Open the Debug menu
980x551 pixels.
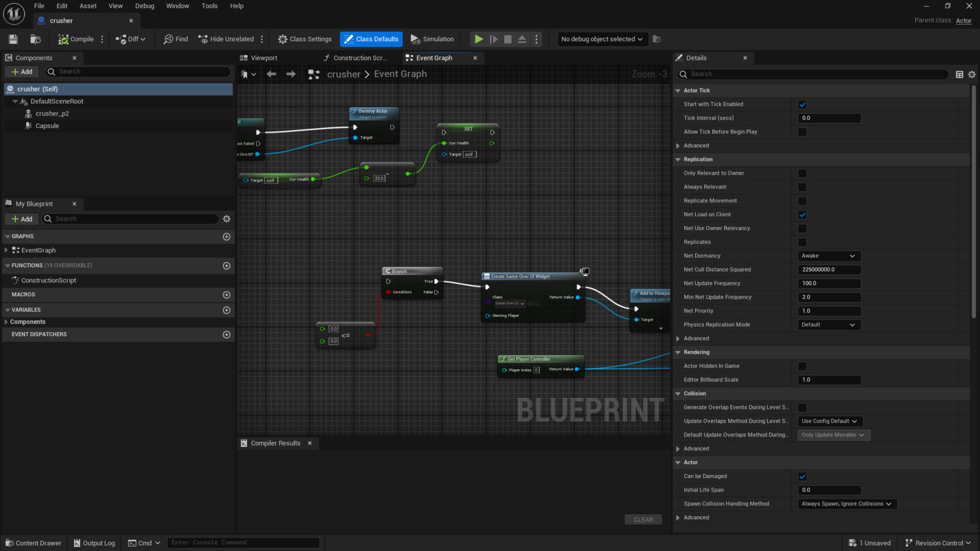[145, 6]
